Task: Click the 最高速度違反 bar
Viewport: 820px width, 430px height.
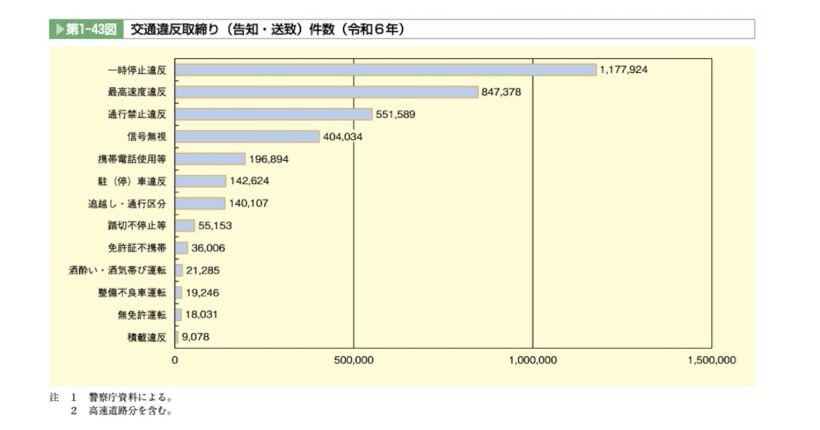Action: point(326,92)
